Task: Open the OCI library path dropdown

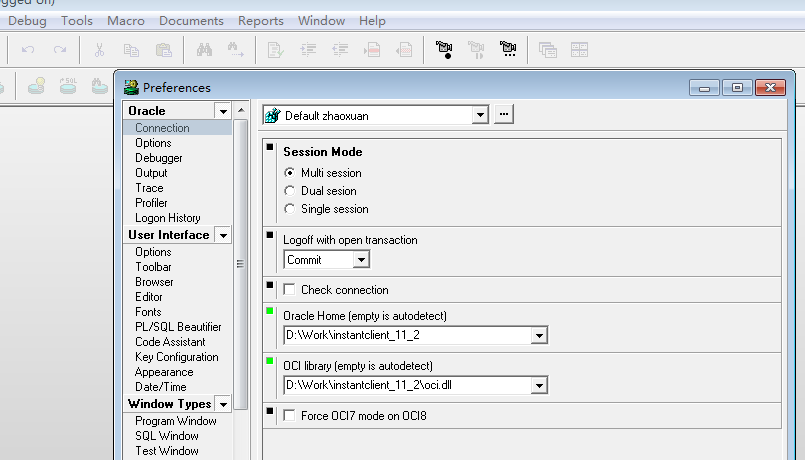Action: [539, 386]
